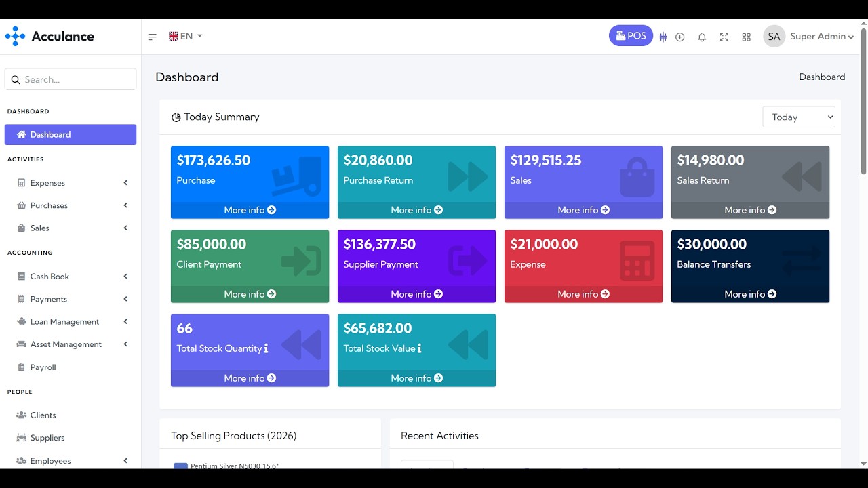Expand the Cash Book submenu arrow
Screen dimensions: 868x488
(x=125, y=277)
